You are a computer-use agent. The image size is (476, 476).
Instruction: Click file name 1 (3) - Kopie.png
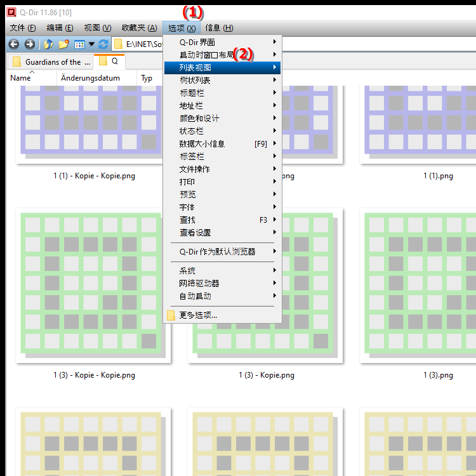[266, 375]
